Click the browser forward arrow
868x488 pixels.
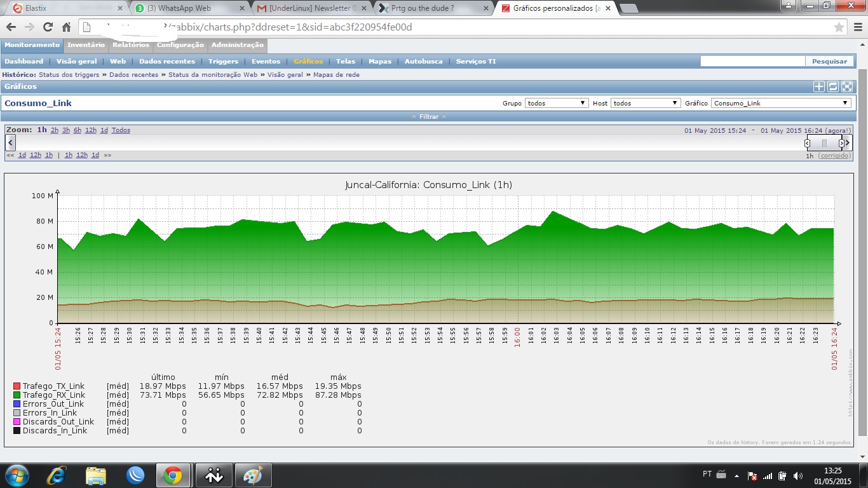[29, 27]
